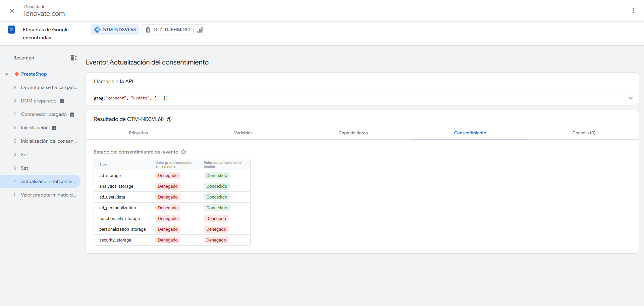
Task: Open the Resumen summary view
Action: coord(24,58)
